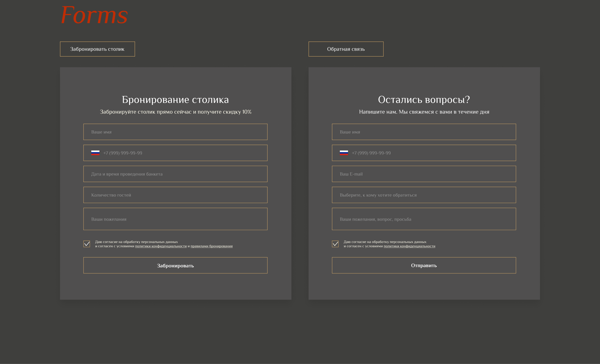
Task: Click 'Обратная связь' top button
Action: 346,49
